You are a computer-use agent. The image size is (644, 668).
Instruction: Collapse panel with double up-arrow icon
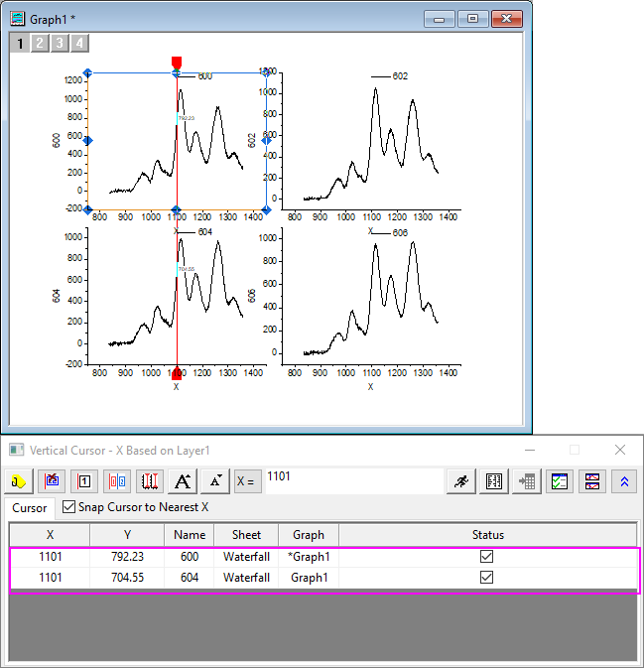coord(625,481)
